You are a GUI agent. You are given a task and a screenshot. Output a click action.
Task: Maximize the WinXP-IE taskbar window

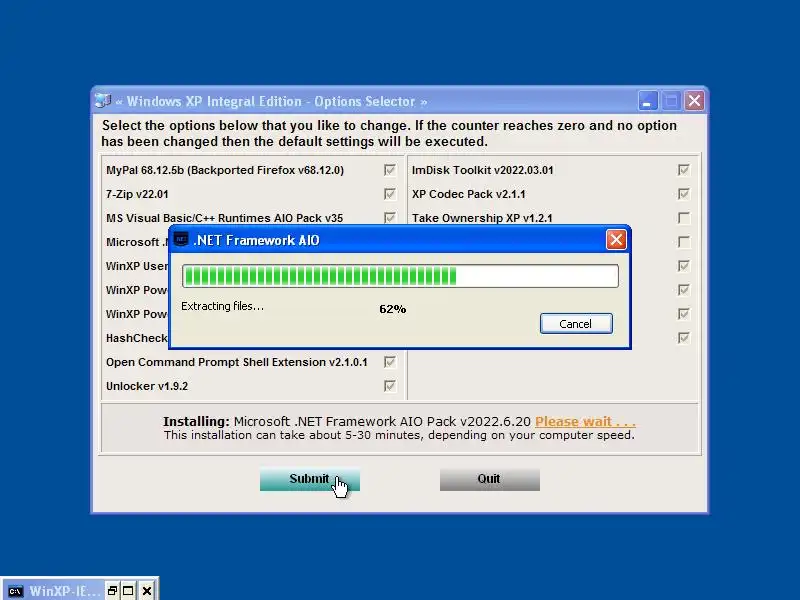click(x=128, y=591)
